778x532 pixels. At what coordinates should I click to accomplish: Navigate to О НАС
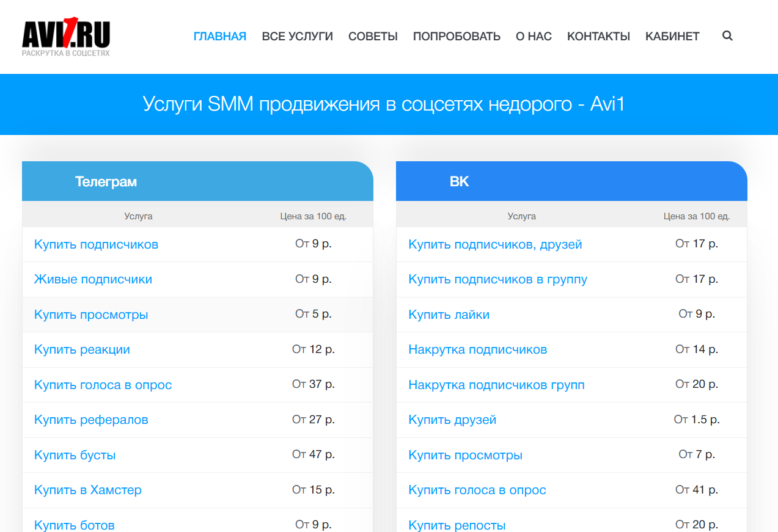coord(534,37)
